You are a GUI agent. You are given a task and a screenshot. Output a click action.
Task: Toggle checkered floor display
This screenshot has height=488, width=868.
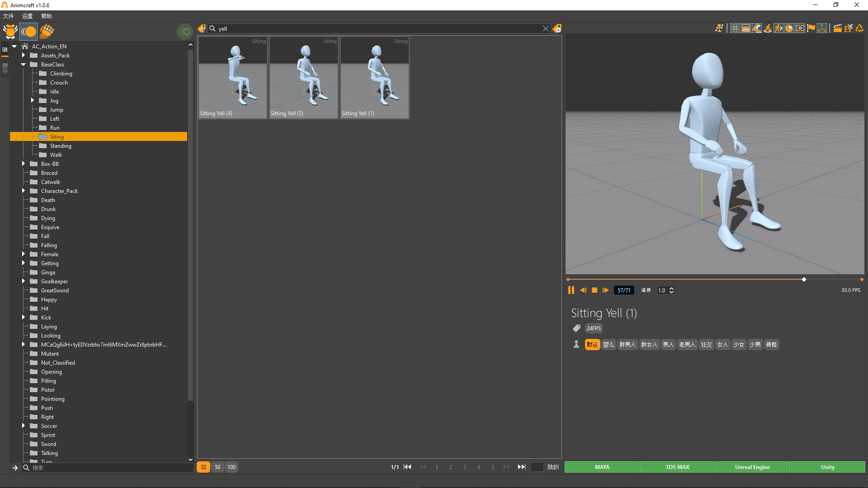(x=746, y=28)
